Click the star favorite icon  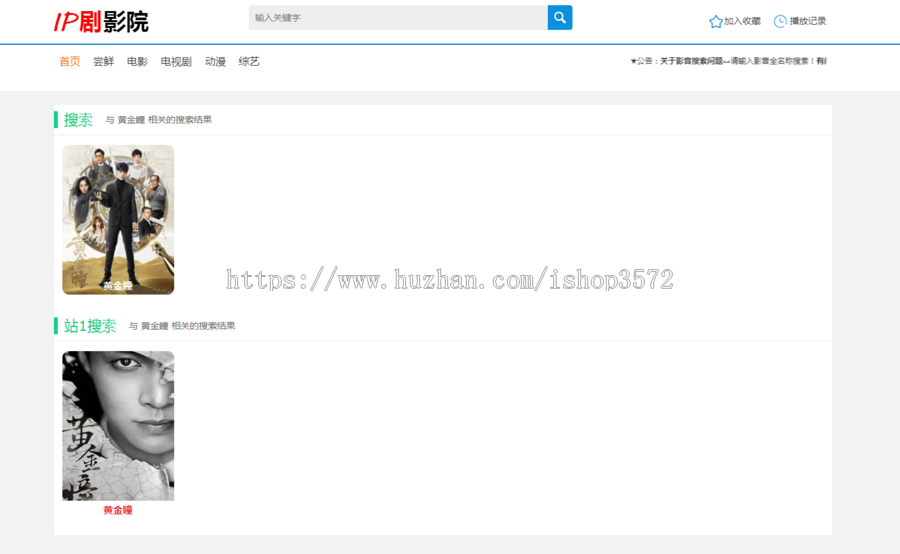(x=715, y=21)
